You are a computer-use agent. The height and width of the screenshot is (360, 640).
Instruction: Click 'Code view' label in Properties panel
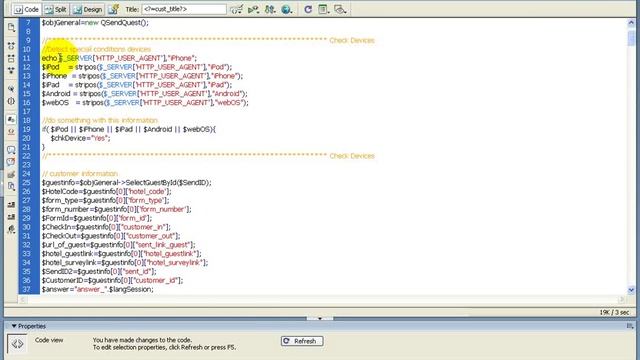(x=49, y=340)
